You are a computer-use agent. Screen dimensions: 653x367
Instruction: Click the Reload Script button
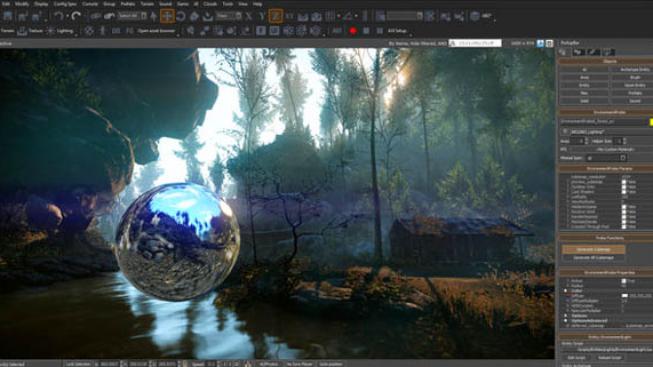point(609,357)
